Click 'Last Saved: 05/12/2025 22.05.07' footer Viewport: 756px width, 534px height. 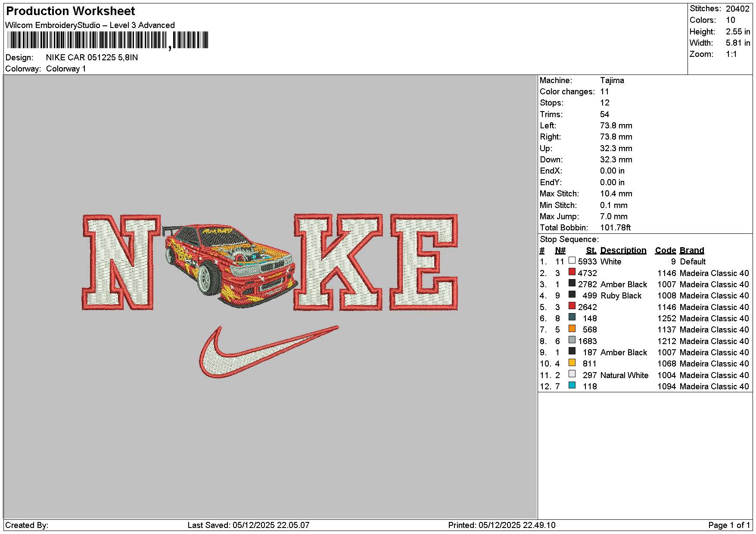click(249, 525)
